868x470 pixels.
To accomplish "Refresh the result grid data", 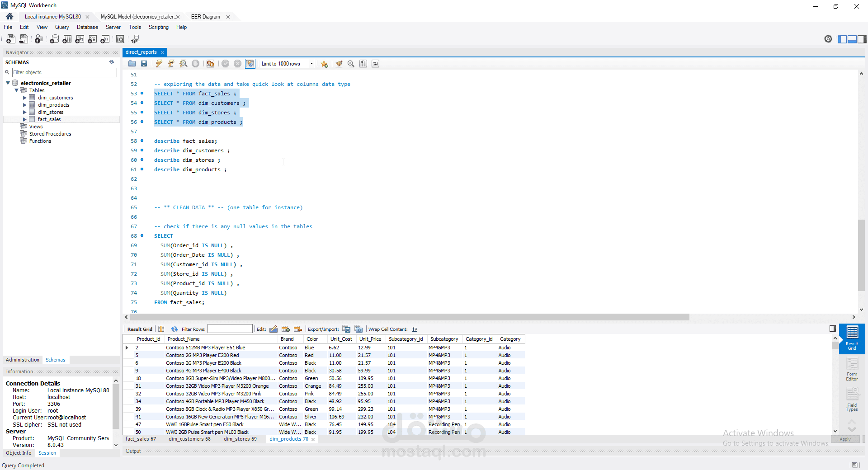I will (x=175, y=329).
